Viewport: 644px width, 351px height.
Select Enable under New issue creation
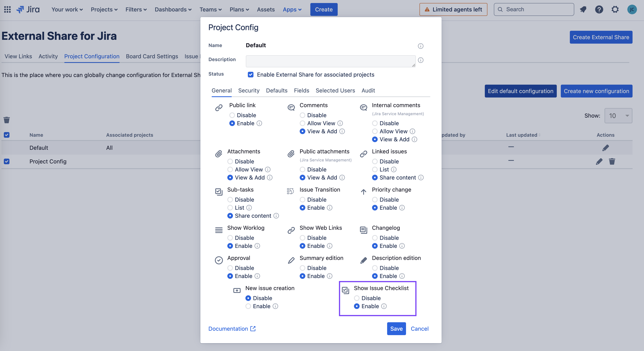pos(248,306)
